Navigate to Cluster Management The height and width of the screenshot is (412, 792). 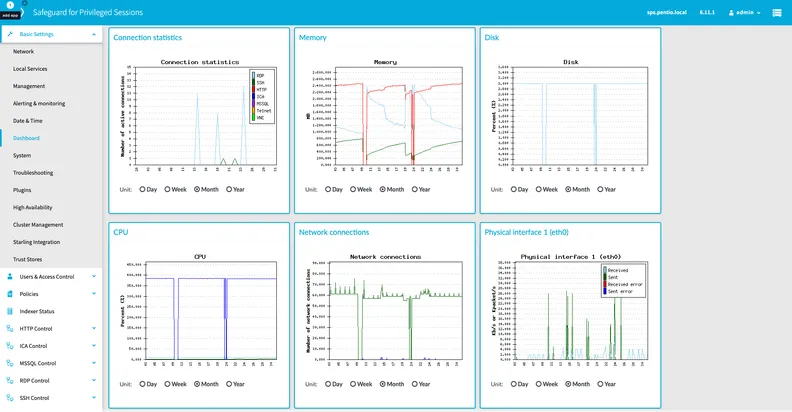[x=38, y=224]
